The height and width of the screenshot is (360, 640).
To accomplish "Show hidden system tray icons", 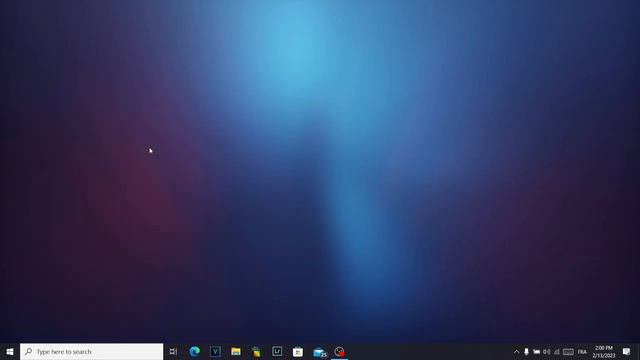I will (516, 351).
